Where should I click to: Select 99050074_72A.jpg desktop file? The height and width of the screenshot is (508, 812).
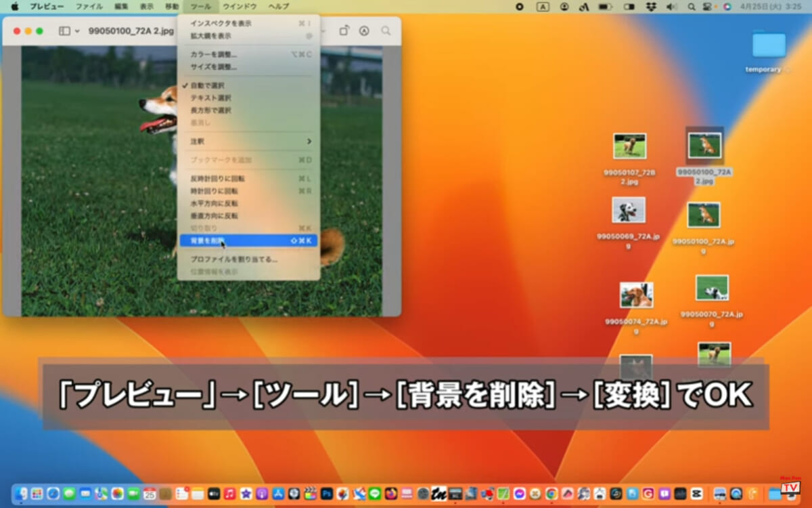(636, 295)
